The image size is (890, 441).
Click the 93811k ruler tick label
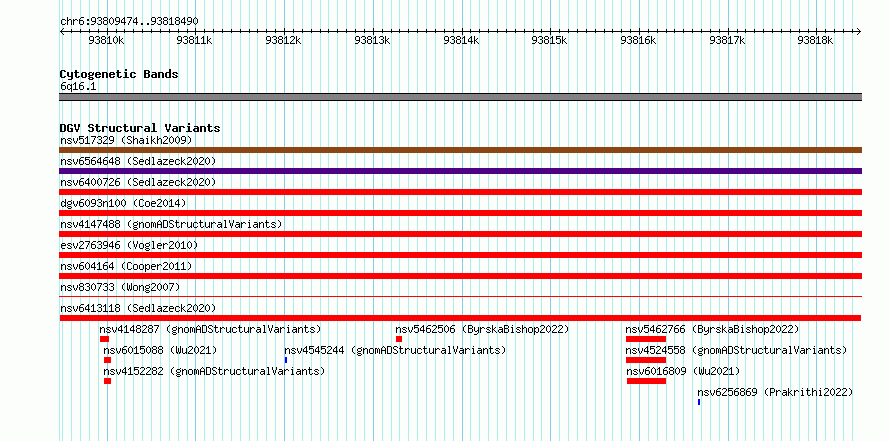click(195, 40)
